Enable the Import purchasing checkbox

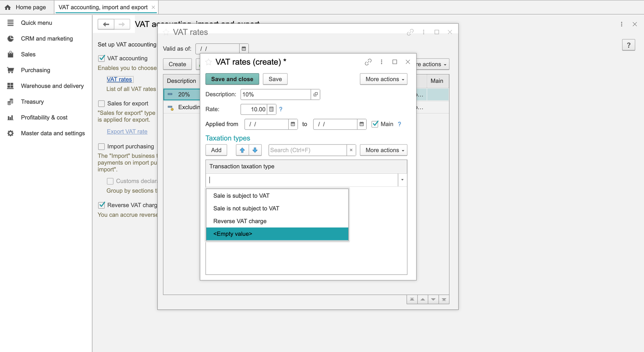tap(102, 146)
